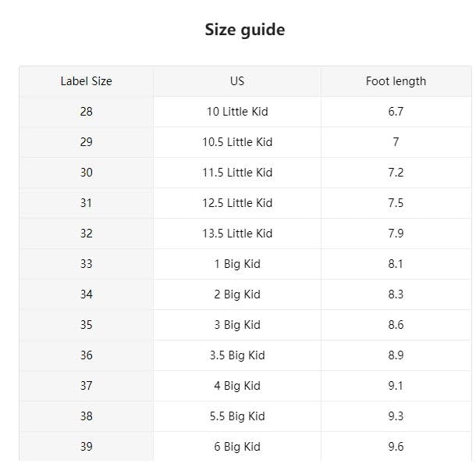
Task: Click the 6 Big Kid cell
Action: 237,447
